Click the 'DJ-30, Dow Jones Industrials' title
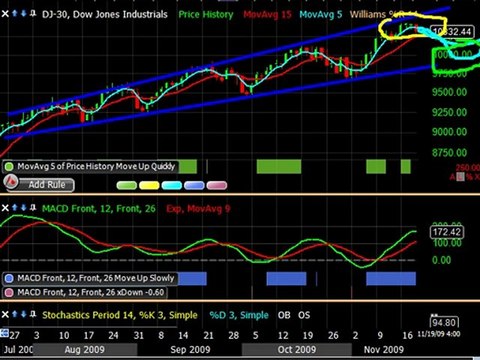This screenshot has width=480, height=360. pos(105,14)
